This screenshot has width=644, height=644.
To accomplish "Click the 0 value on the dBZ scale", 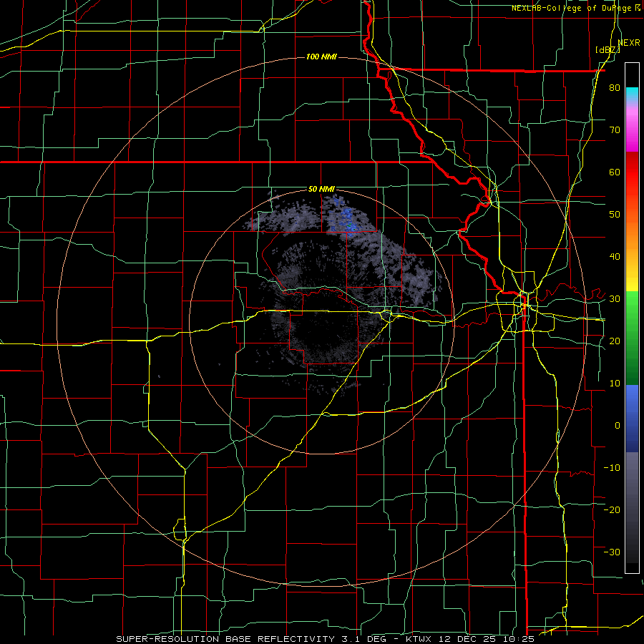I will [x=618, y=426].
